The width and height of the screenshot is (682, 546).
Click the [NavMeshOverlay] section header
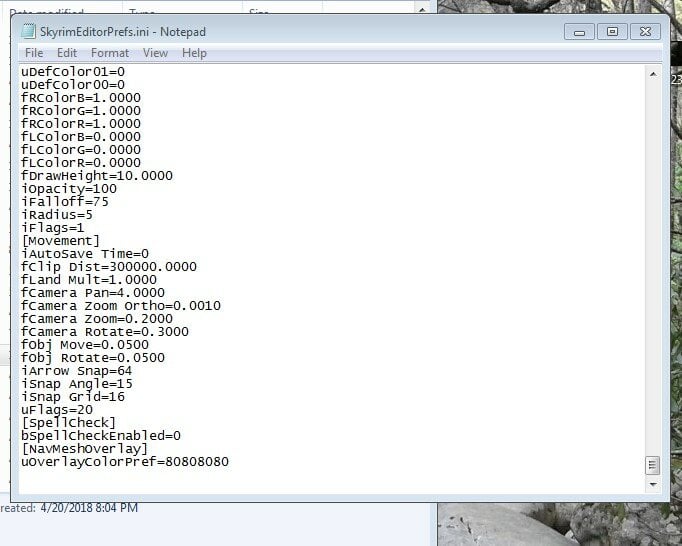(85, 449)
